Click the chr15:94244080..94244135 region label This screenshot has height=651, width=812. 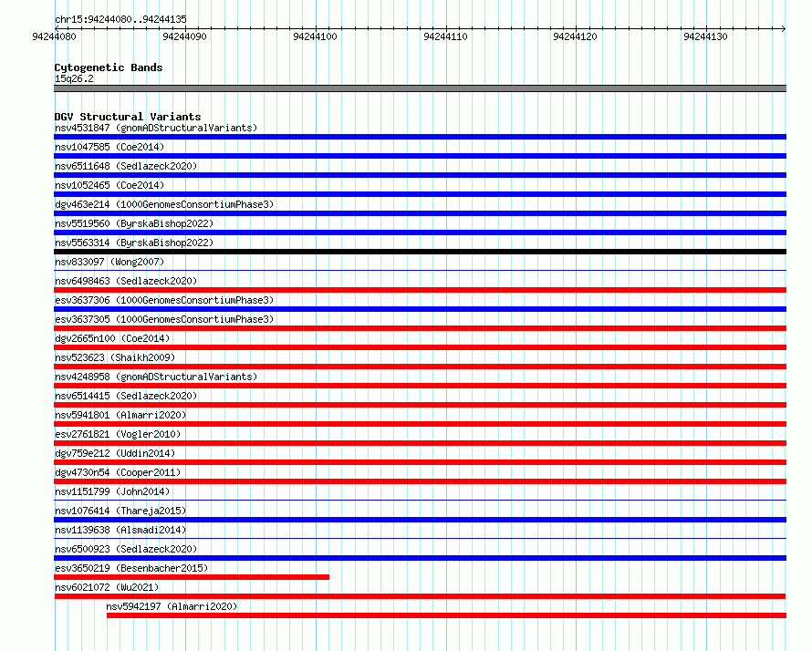120,19
